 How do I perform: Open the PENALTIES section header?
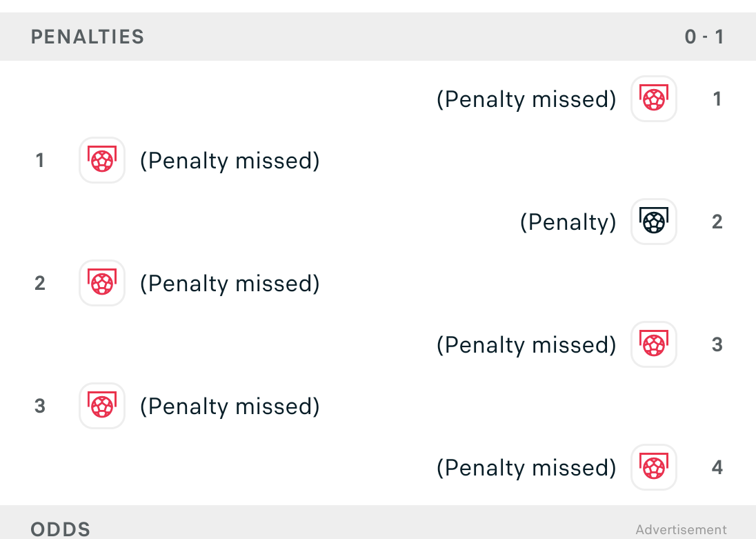pyautogui.click(x=88, y=37)
